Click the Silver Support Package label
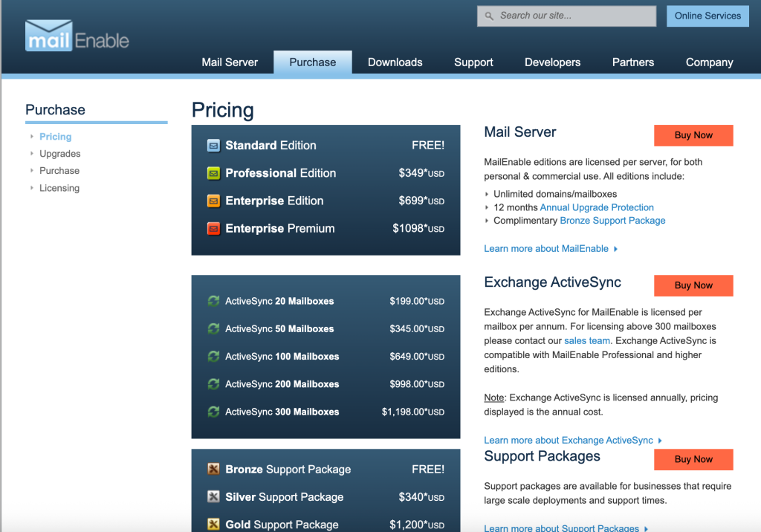This screenshot has height=532, width=761. [x=285, y=496]
